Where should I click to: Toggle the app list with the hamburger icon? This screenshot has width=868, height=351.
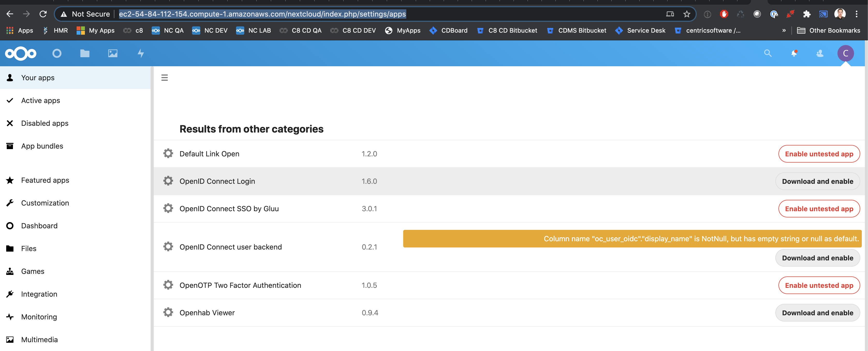(x=164, y=77)
